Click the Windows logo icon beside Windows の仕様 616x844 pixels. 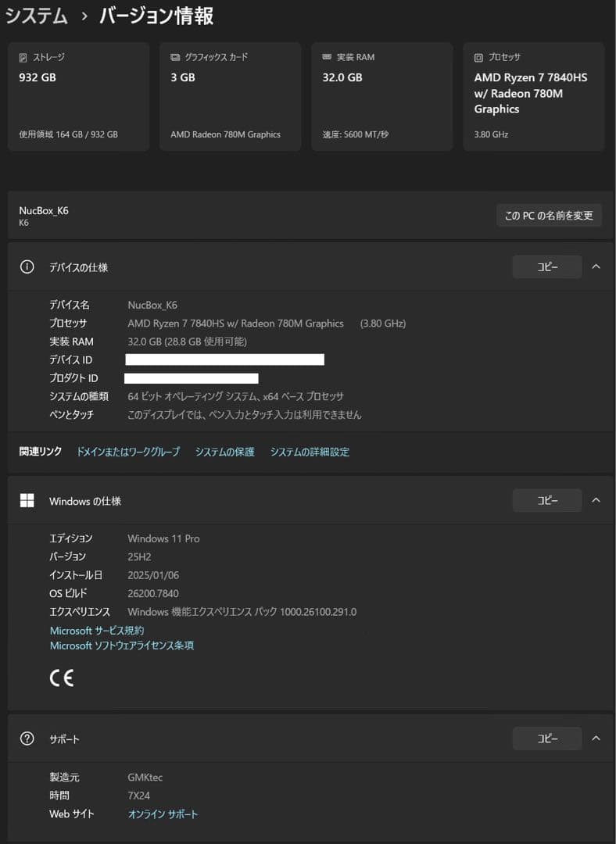(27, 501)
